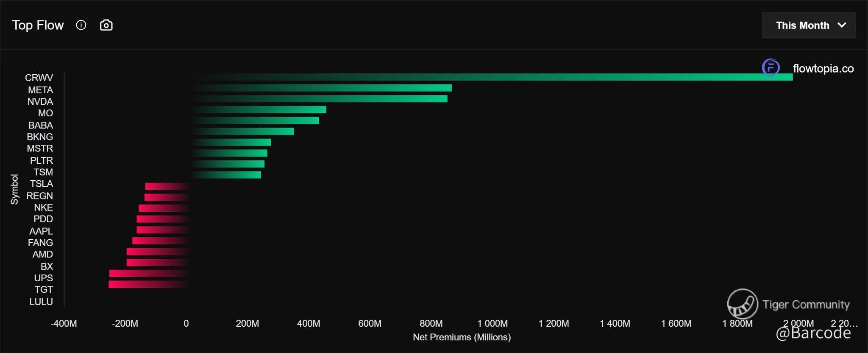This screenshot has width=868, height=353.
Task: Click the Net Premiums (Millions) axis title
Action: pyautogui.click(x=462, y=337)
